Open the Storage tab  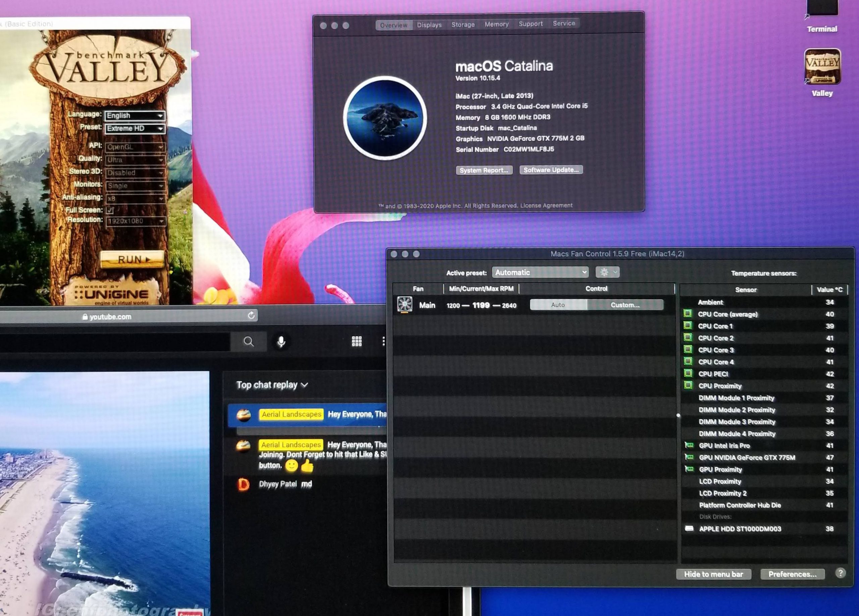click(x=463, y=24)
